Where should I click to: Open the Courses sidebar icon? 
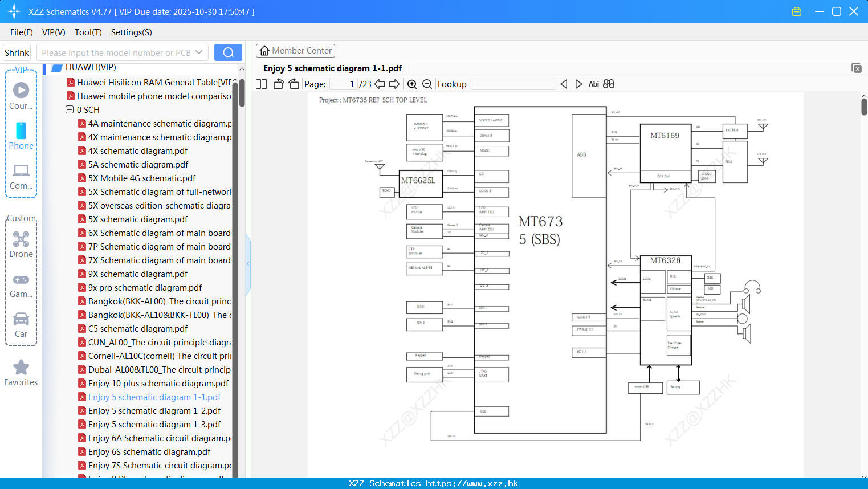click(21, 96)
